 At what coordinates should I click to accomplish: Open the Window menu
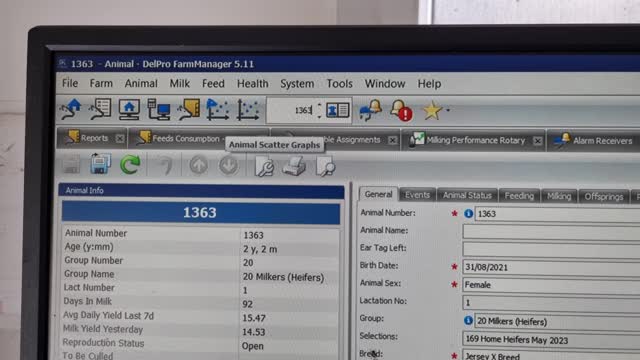(x=384, y=84)
